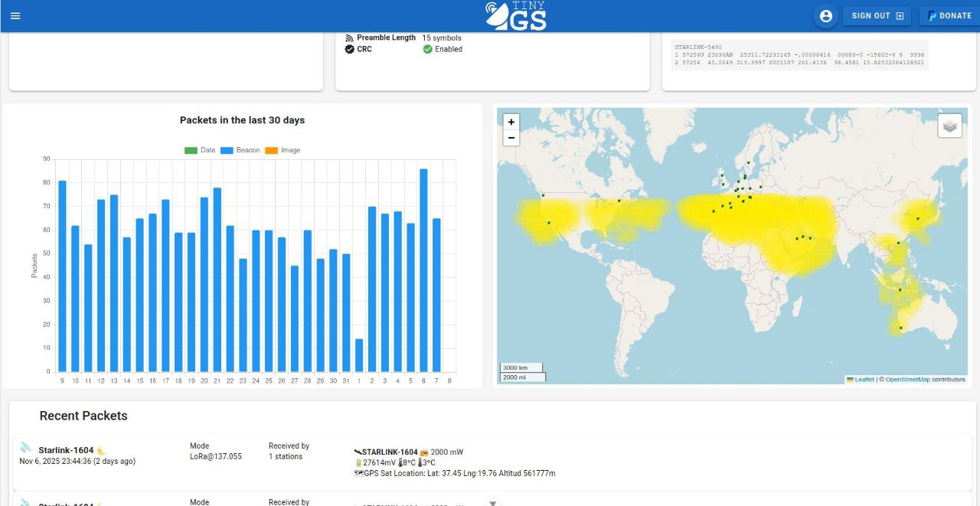Click the Australia station marker on map

(x=901, y=328)
